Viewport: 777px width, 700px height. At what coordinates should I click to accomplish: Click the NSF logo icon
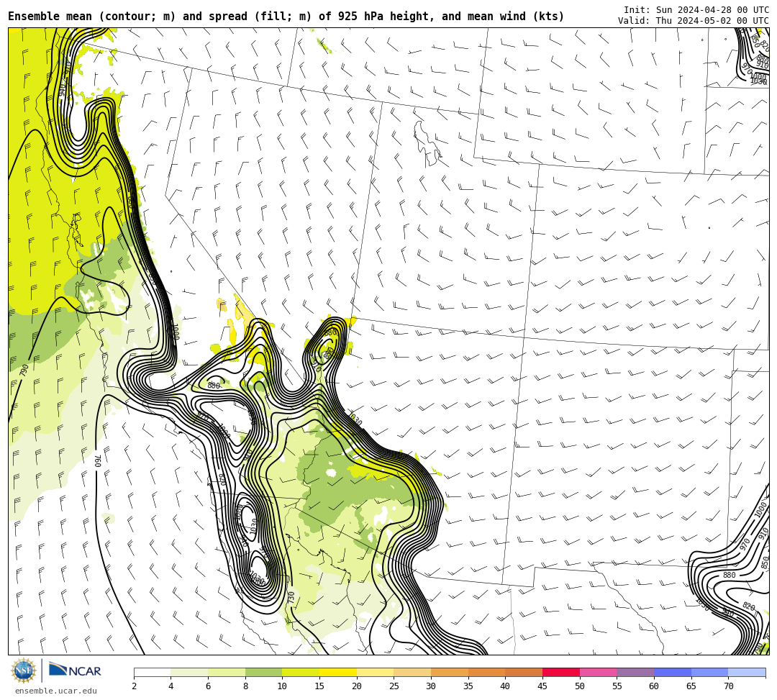point(23,671)
